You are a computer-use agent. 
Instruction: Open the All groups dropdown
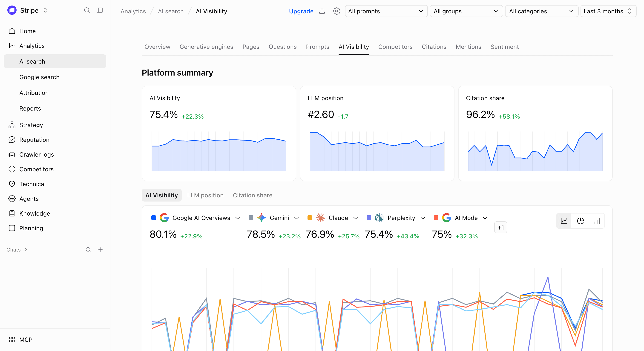(x=466, y=11)
